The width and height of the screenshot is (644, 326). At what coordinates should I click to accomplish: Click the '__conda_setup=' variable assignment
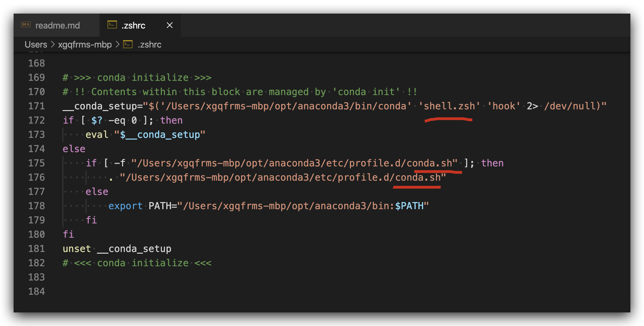click(x=103, y=106)
